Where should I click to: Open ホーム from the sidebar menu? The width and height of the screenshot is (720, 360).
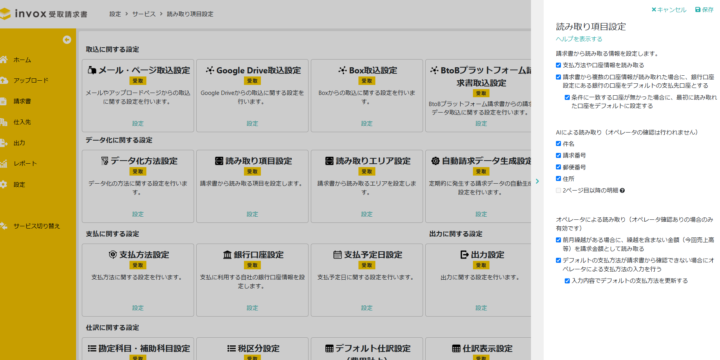22,60
